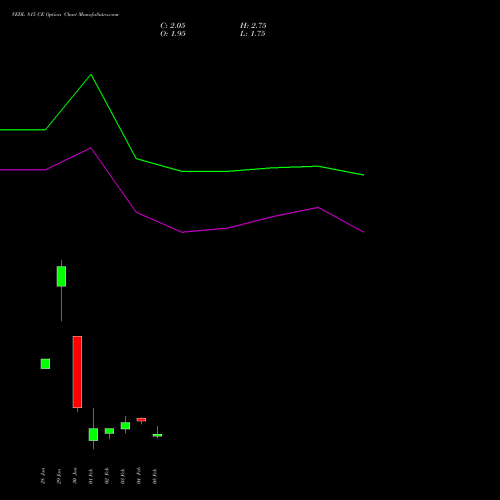
Task: Click the 30 Jan date label
Action: coord(75,476)
